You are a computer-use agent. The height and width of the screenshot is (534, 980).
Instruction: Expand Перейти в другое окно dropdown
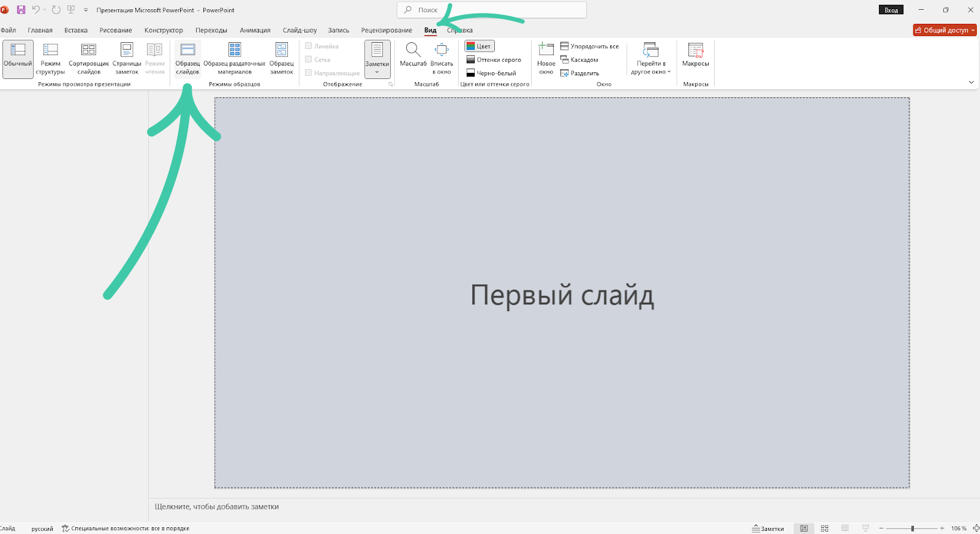[x=651, y=59]
